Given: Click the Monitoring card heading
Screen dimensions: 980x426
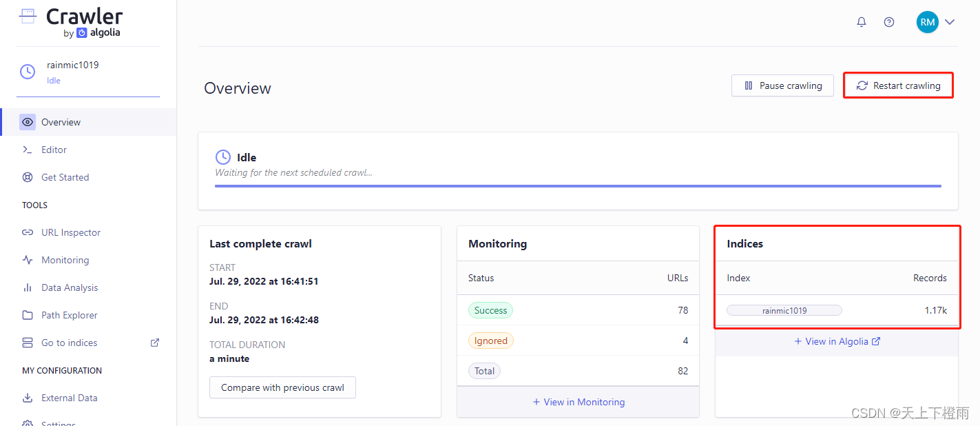Looking at the screenshot, I should [x=497, y=243].
